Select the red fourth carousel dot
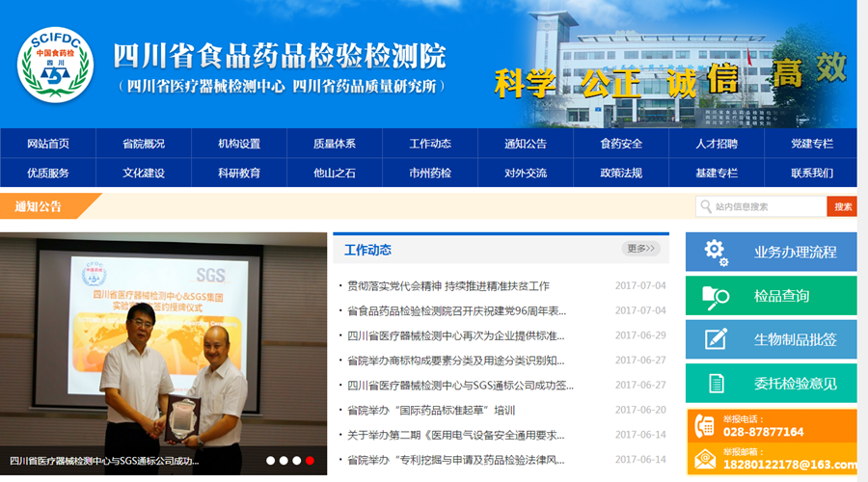Screen dimensions: 868x482 310,461
